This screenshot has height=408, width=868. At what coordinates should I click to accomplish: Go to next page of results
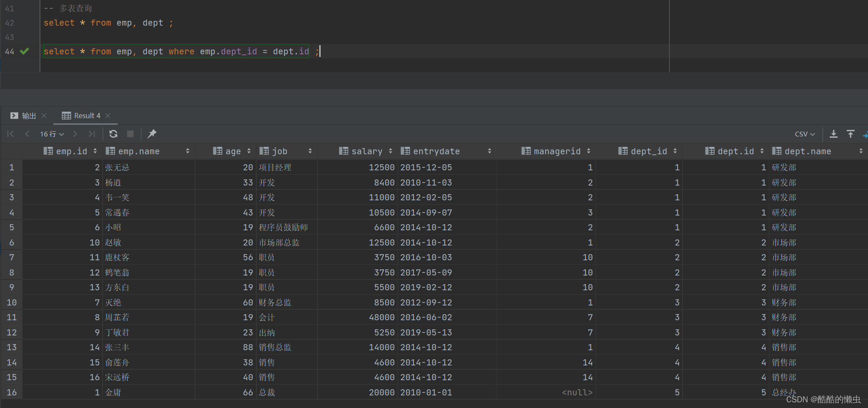coord(75,134)
